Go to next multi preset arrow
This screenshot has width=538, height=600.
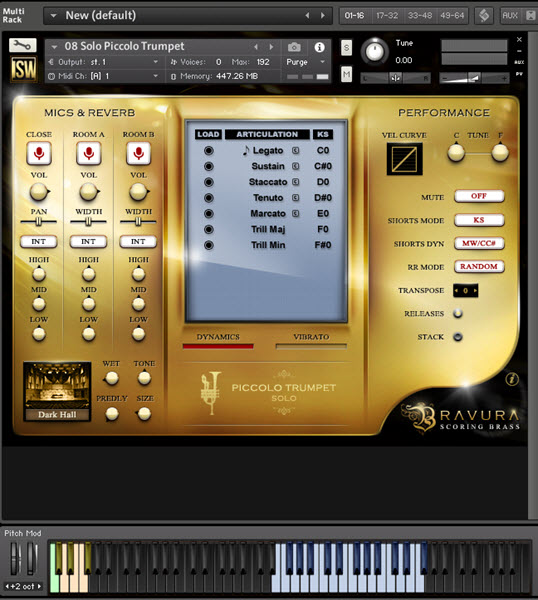(x=323, y=16)
